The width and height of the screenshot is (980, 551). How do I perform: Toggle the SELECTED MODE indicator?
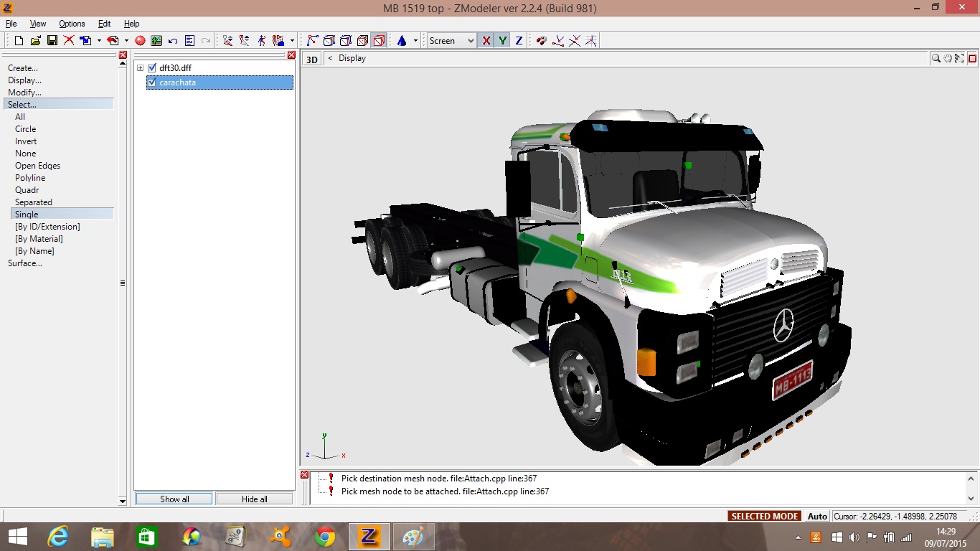(765, 516)
